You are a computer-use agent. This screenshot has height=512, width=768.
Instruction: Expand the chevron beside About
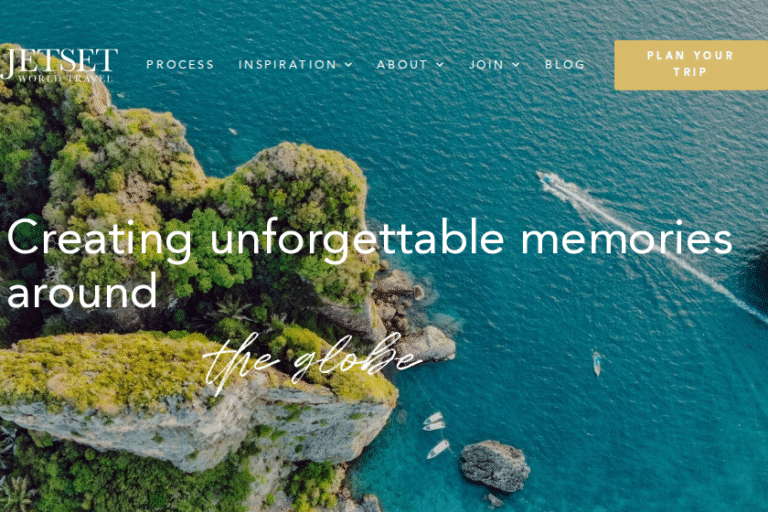(440, 65)
